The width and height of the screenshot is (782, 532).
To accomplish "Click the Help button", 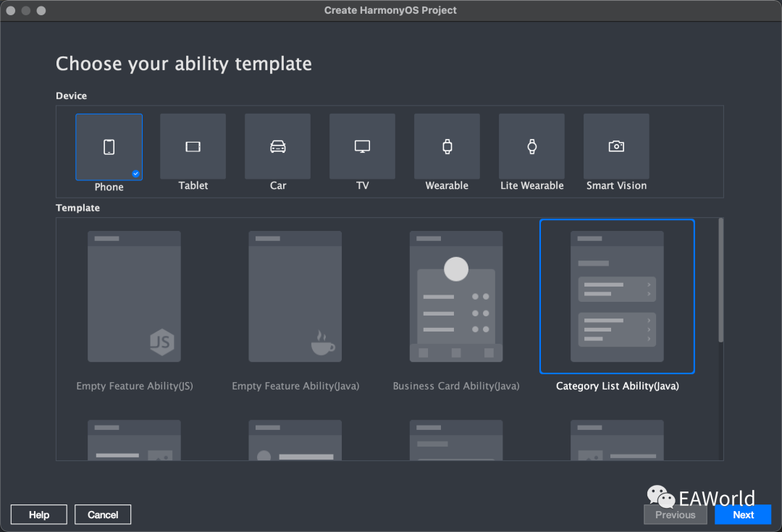I will click(x=39, y=515).
